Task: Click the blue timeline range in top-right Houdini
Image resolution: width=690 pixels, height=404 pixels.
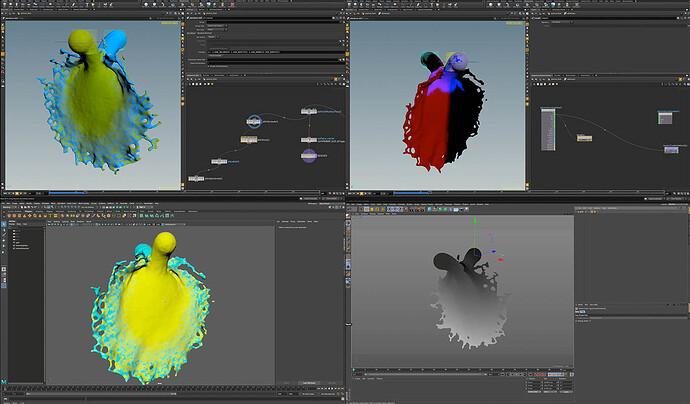Action: pyautogui.click(x=411, y=193)
